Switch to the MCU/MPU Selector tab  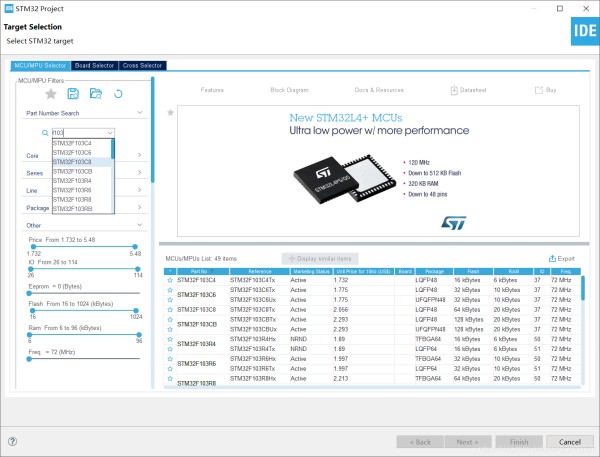point(40,65)
